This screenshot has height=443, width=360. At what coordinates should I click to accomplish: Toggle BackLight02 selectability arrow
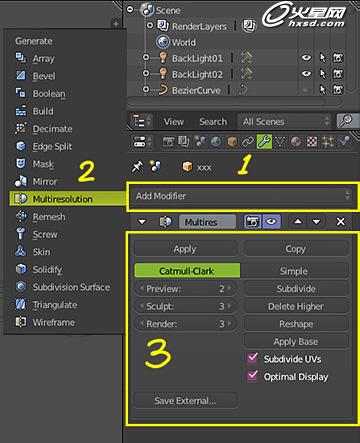322,74
